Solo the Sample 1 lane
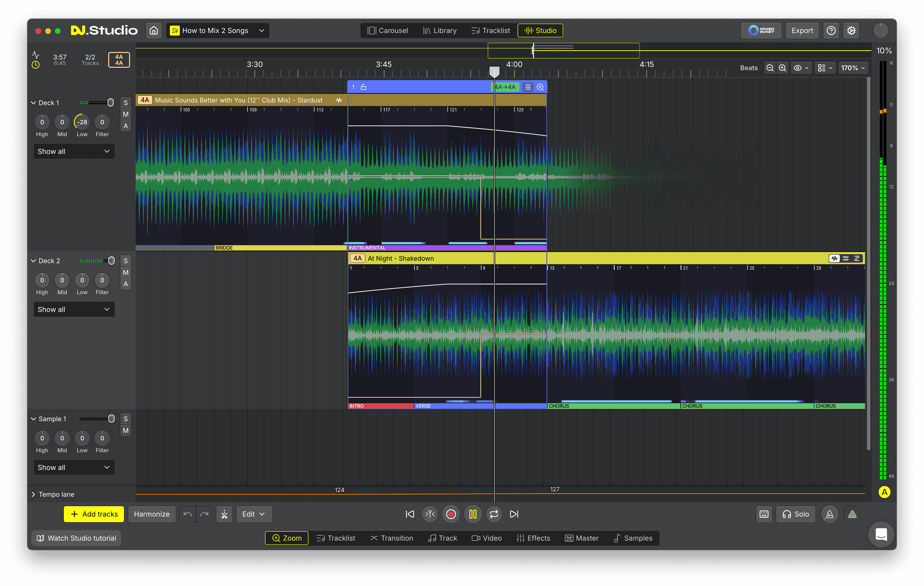Screen dimensions: 924x586 click(x=125, y=419)
